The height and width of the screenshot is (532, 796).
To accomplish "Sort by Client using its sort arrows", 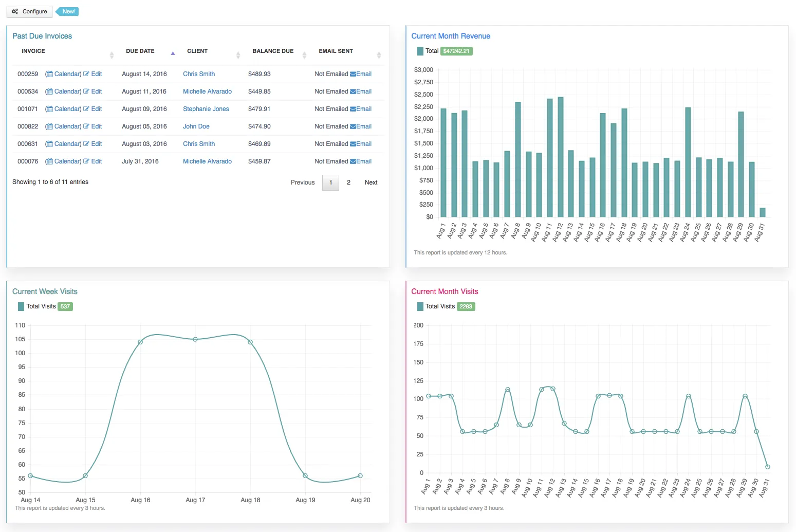I will [x=238, y=55].
